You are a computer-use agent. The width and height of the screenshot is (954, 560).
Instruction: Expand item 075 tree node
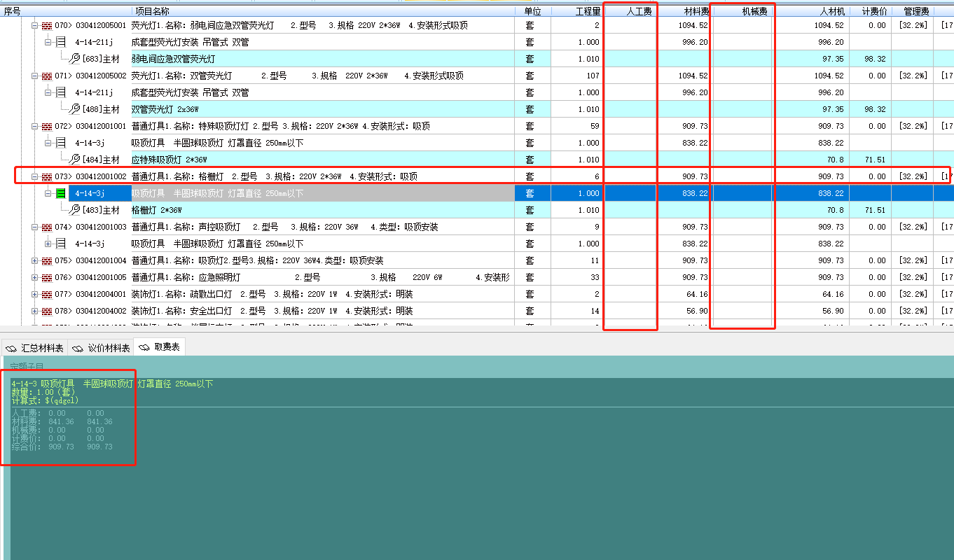34,260
